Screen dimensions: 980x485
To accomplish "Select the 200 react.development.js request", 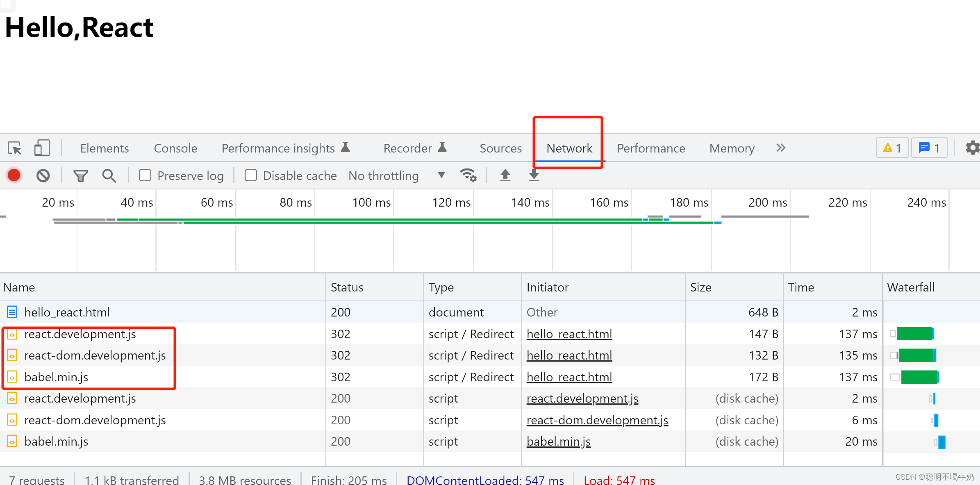I will 490,398.
